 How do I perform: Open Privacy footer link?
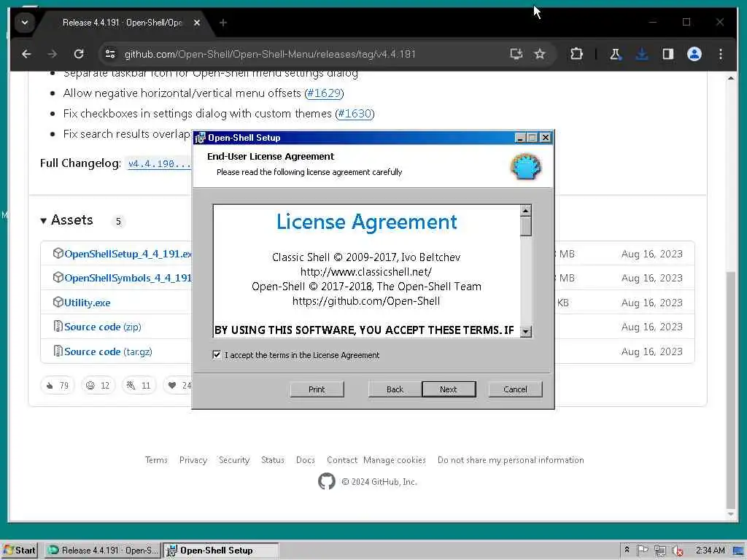tap(193, 460)
